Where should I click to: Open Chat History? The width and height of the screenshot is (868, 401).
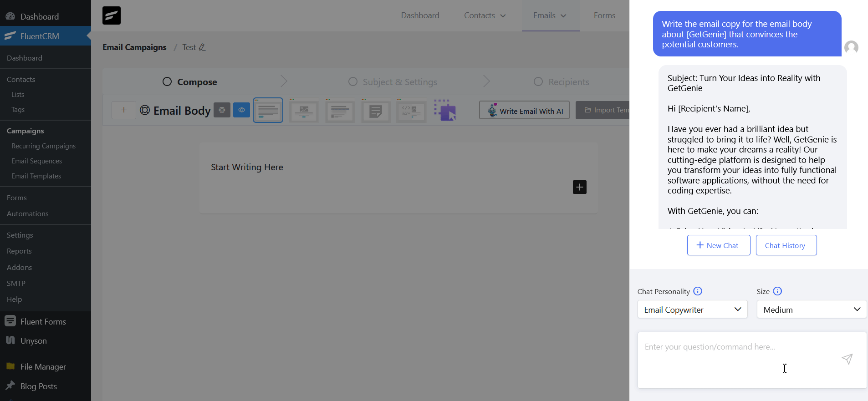tap(786, 245)
